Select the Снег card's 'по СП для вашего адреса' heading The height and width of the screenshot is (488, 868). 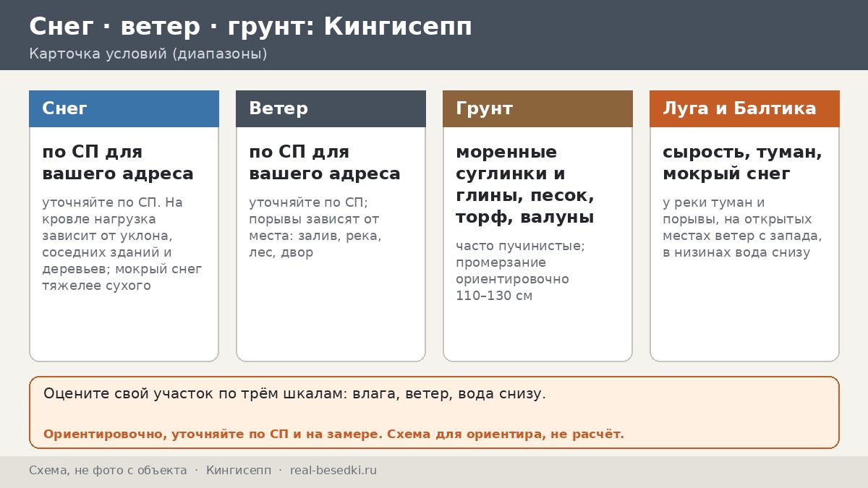point(118,163)
